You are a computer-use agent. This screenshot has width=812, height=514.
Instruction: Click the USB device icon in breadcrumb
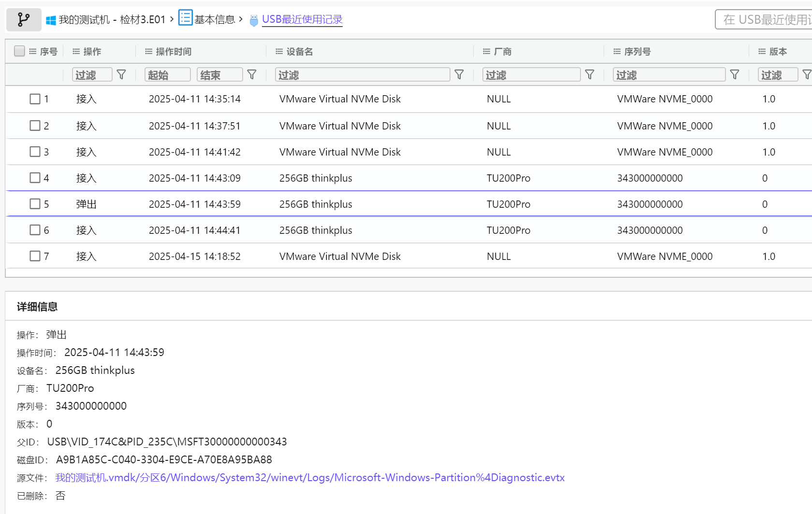pyautogui.click(x=254, y=20)
